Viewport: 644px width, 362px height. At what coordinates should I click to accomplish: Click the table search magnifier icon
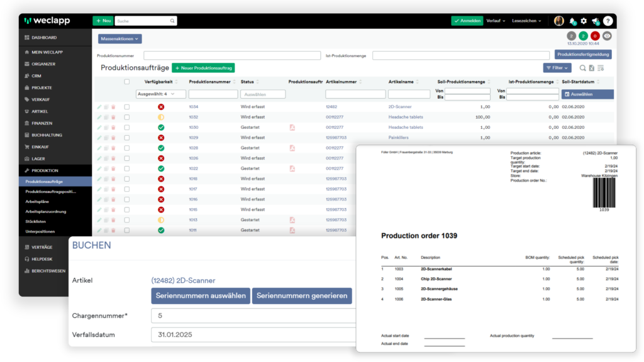click(x=582, y=68)
